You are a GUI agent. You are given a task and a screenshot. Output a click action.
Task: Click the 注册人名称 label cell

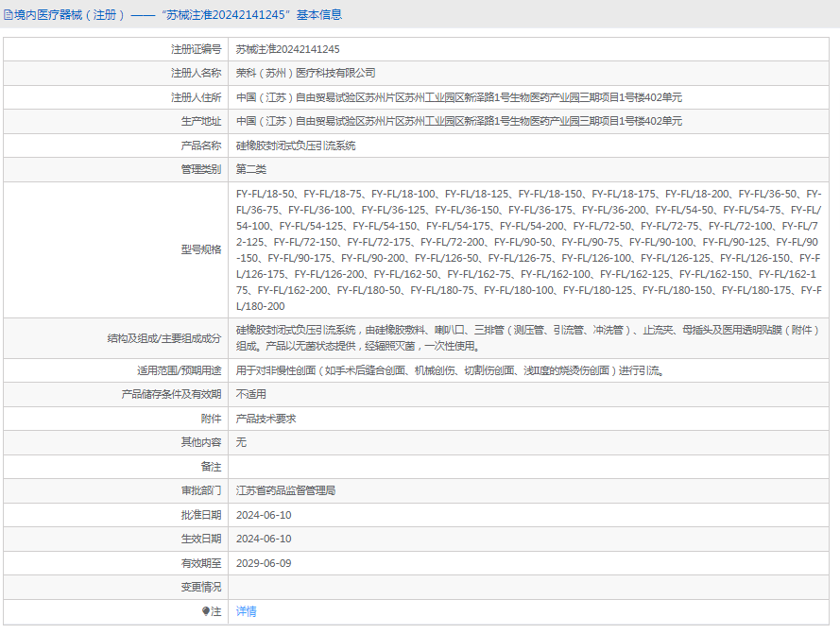point(116,74)
